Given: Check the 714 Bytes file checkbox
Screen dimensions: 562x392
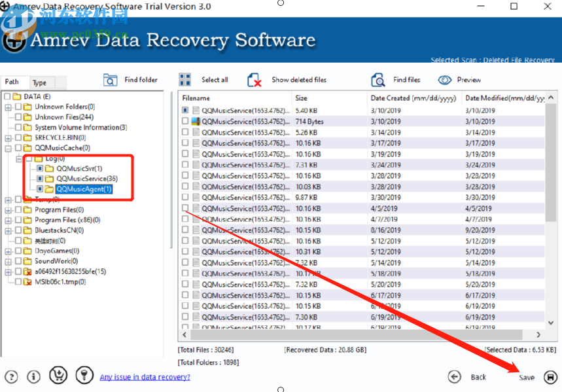Looking at the screenshot, I should 185,121.
